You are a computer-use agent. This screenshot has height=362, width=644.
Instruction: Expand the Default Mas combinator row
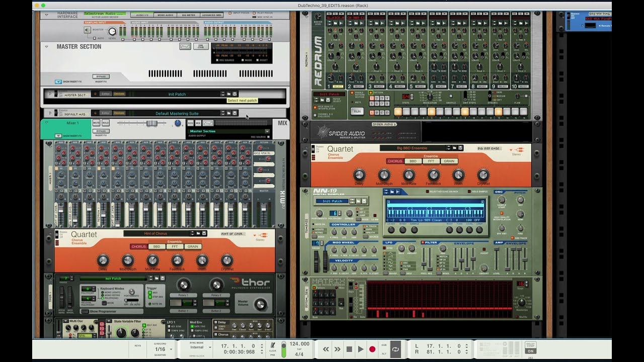(50, 113)
